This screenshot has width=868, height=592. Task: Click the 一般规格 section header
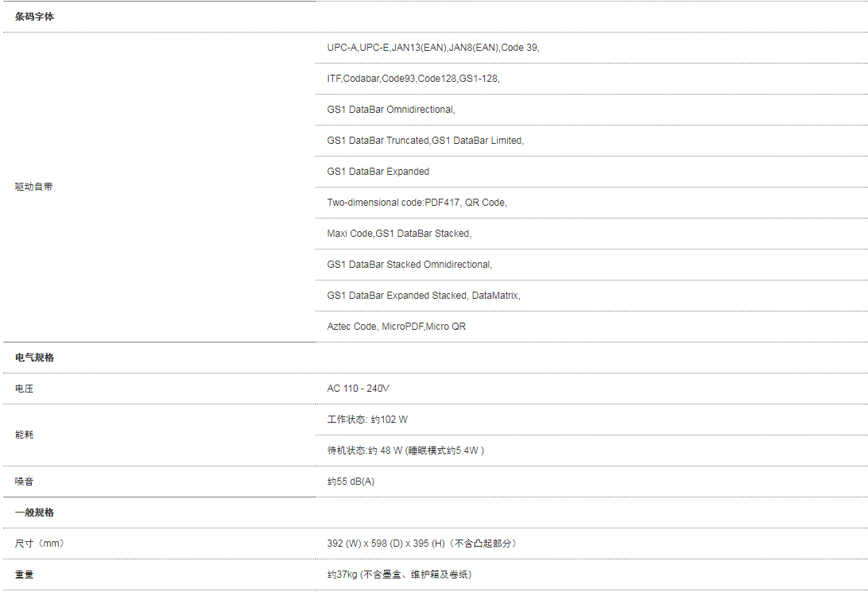point(34,513)
